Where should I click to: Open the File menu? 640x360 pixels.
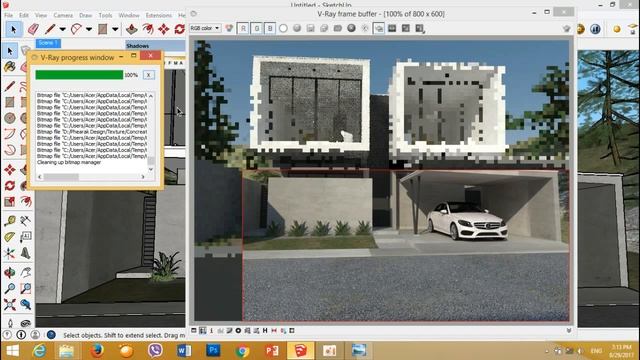pyautogui.click(x=8, y=15)
